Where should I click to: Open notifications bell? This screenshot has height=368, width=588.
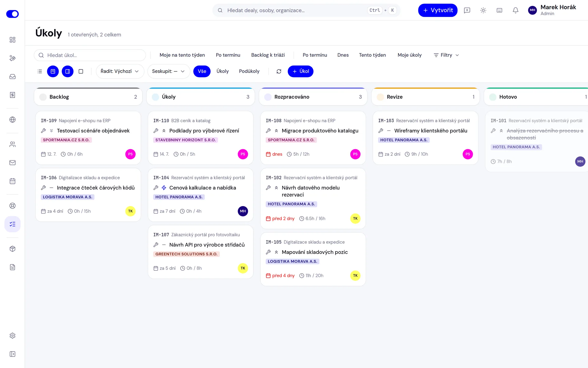(516, 10)
